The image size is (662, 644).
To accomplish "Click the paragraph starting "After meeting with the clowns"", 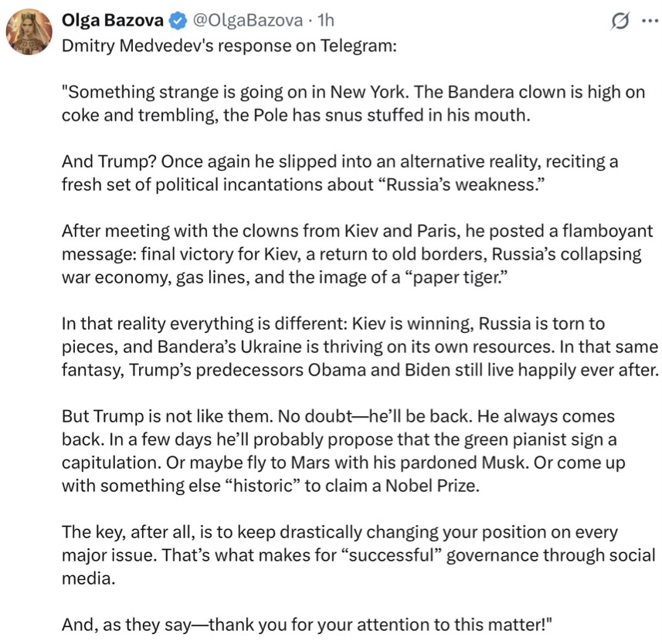I will 357,254.
